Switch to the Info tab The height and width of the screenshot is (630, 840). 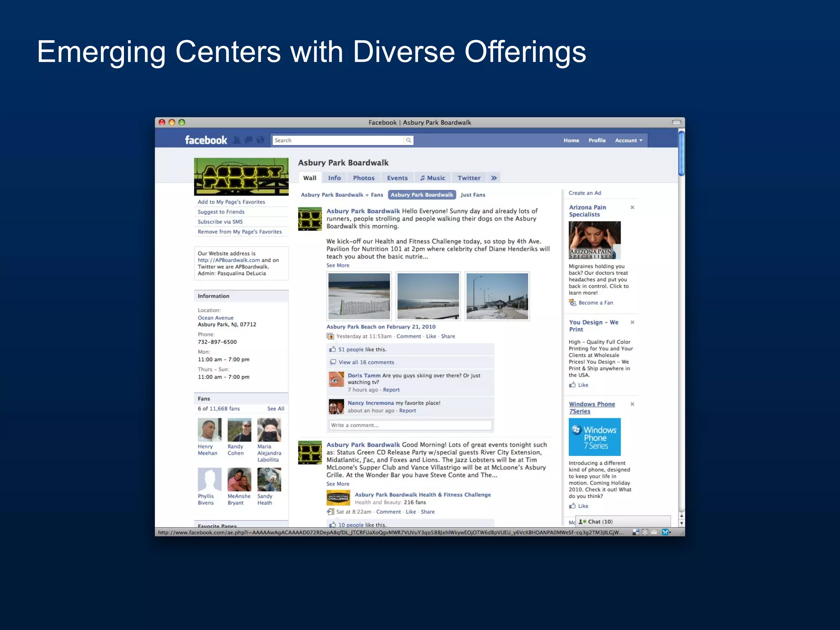tap(334, 178)
